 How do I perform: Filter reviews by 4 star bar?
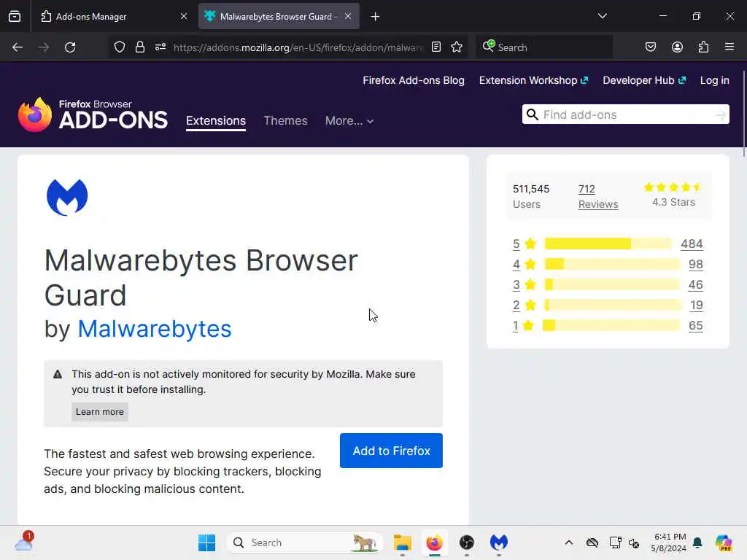612,264
